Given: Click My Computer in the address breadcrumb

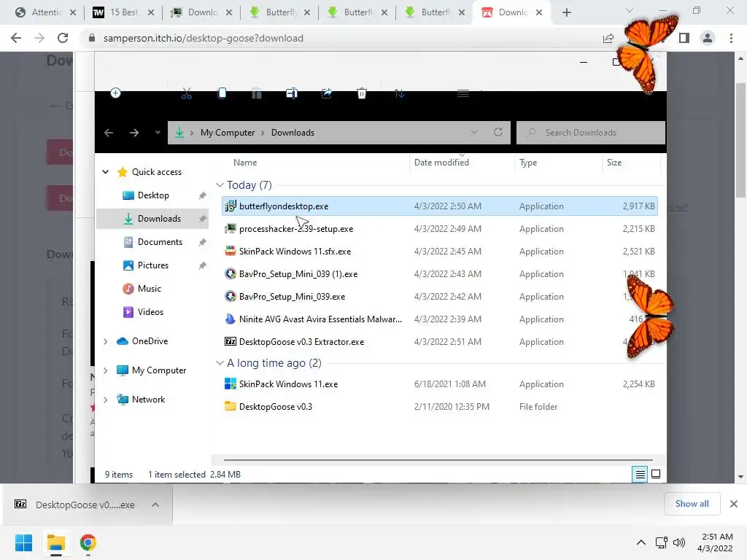Looking at the screenshot, I should coord(228,133).
